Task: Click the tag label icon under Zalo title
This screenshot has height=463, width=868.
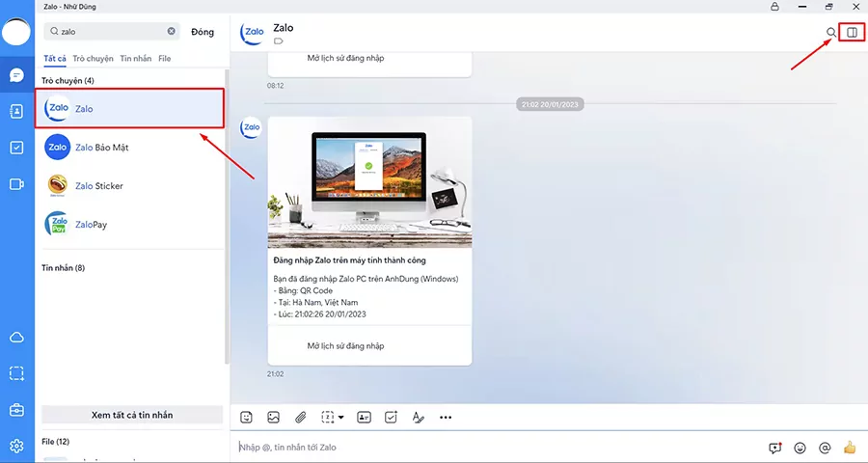Action: 279,41
